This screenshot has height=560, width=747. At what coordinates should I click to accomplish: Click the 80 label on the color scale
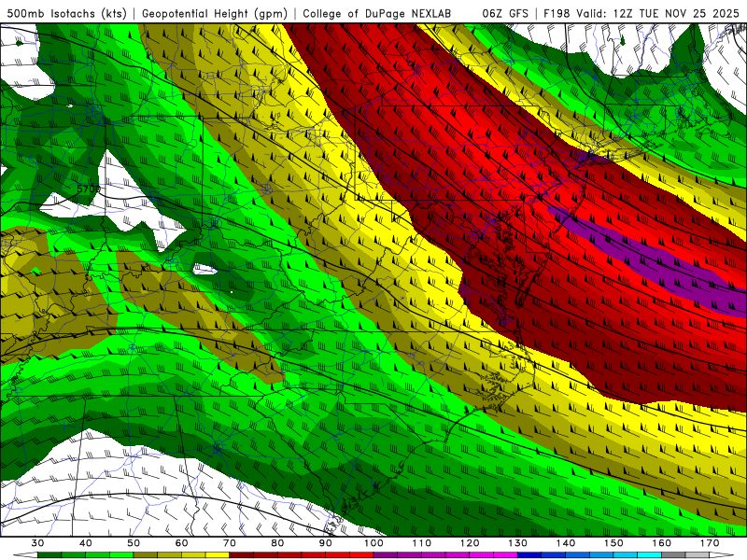tap(277, 543)
